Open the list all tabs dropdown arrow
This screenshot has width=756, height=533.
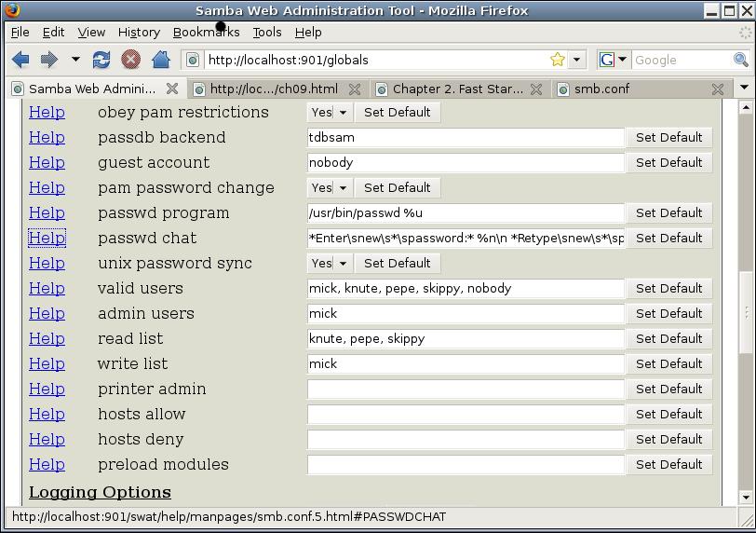coord(743,89)
